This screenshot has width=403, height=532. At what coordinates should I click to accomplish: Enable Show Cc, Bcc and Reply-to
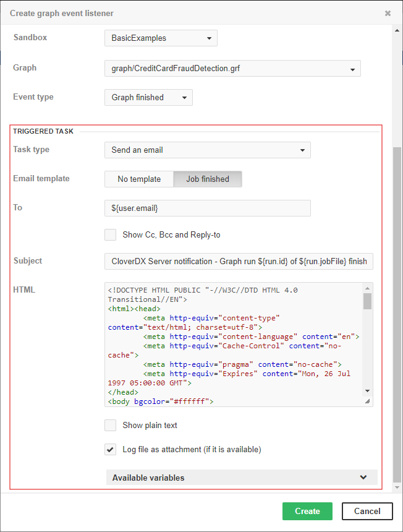pos(110,234)
